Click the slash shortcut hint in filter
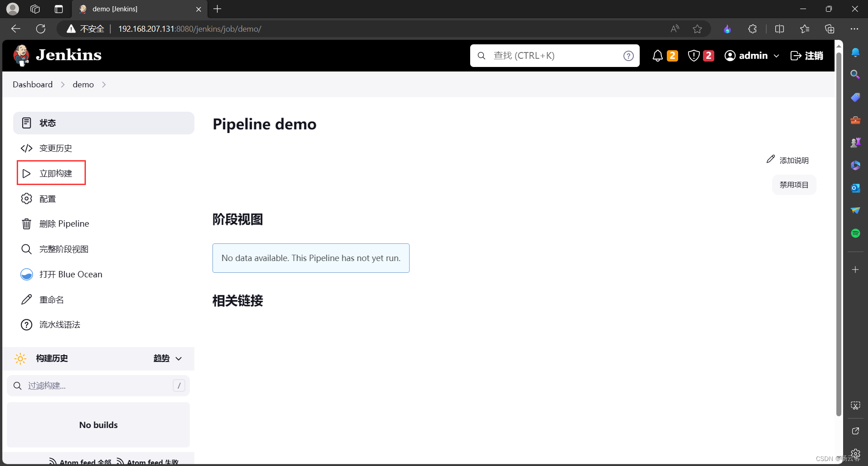The height and width of the screenshot is (466, 868). 179,385
